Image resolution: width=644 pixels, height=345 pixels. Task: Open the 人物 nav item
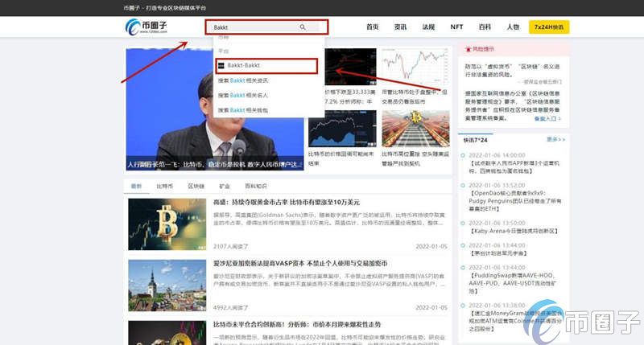(x=513, y=27)
